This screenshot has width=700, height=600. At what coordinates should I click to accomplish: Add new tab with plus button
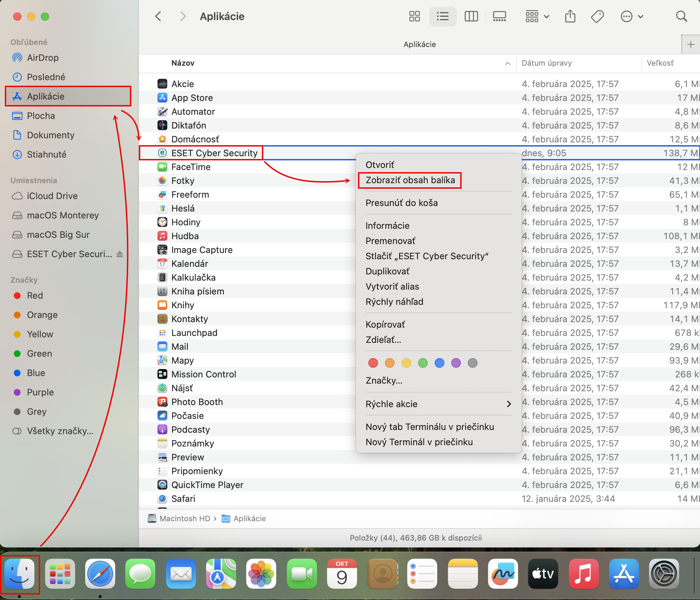[690, 44]
